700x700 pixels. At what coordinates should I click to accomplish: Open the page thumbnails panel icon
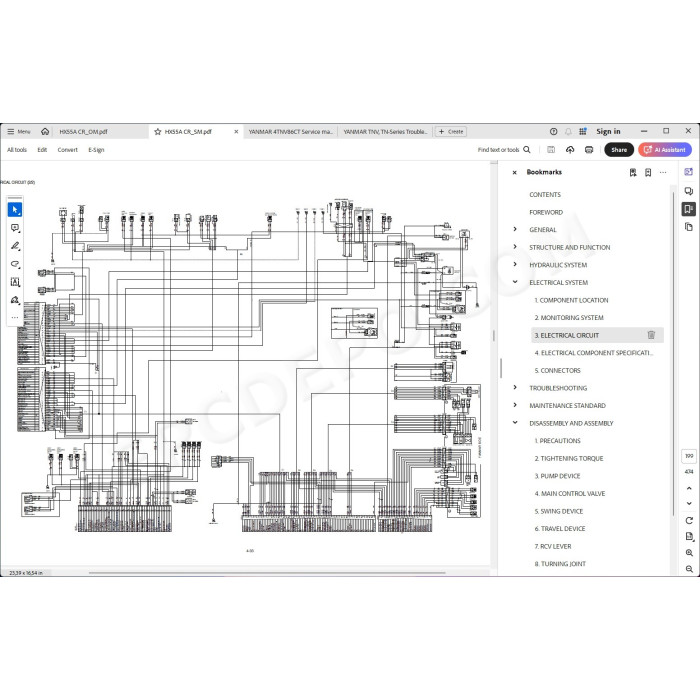click(689, 227)
